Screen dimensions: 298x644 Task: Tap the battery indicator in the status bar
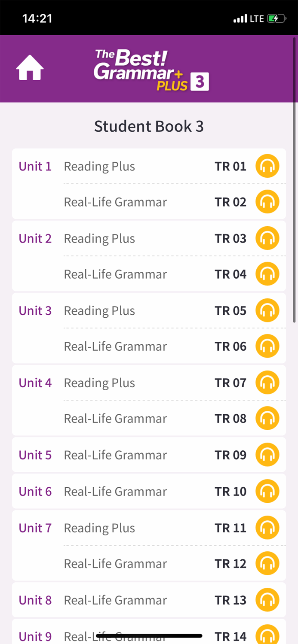tap(276, 18)
